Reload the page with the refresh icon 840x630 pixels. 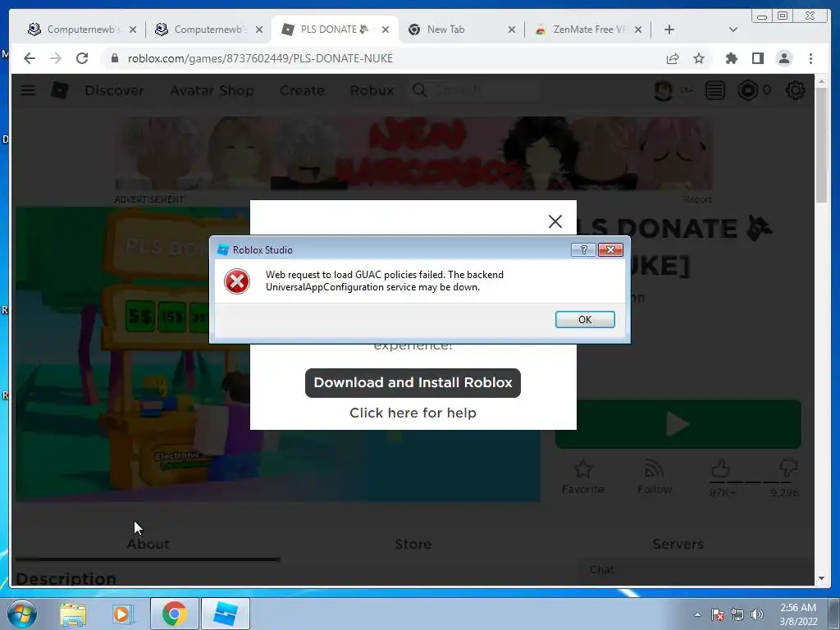82,58
